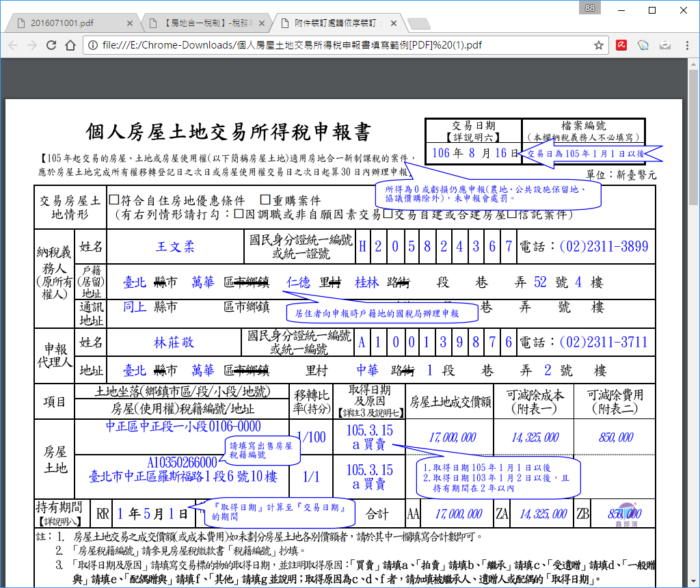The image size is (700, 588).
Task: Bookmark this page with the star icon
Action: point(599,45)
